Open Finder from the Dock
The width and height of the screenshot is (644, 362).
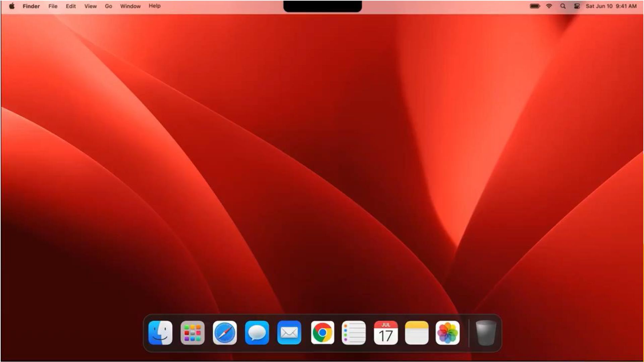160,333
